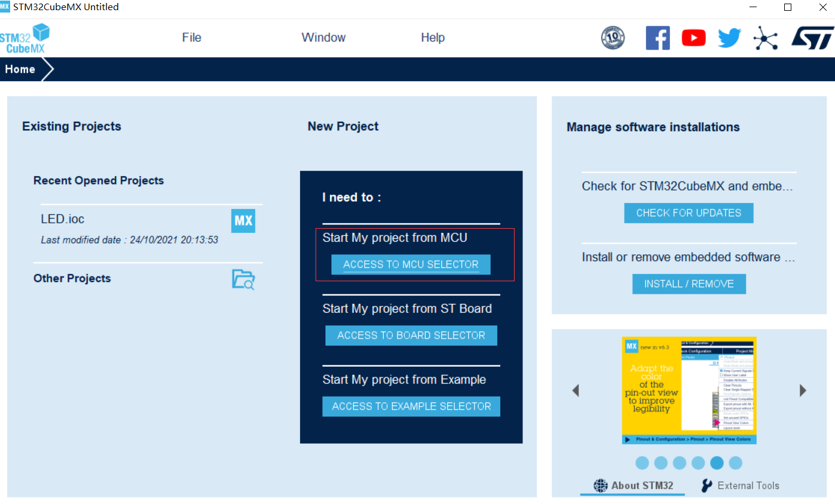
Task: Click ACCESS TO MCU SELECTOR button
Action: point(411,265)
